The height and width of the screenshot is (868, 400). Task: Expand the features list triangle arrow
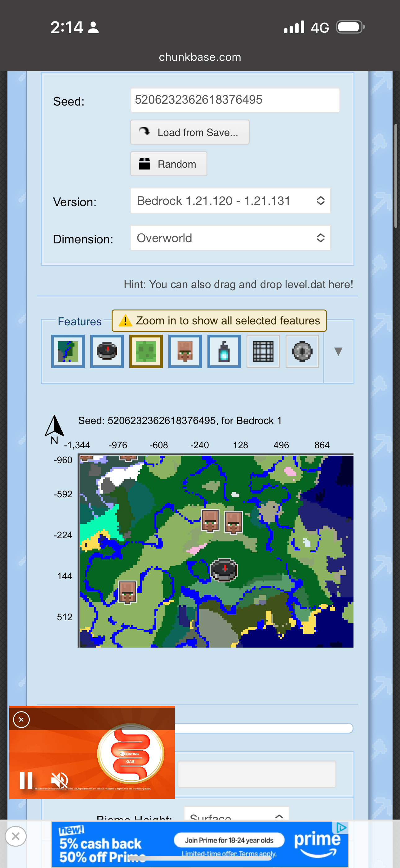click(338, 351)
